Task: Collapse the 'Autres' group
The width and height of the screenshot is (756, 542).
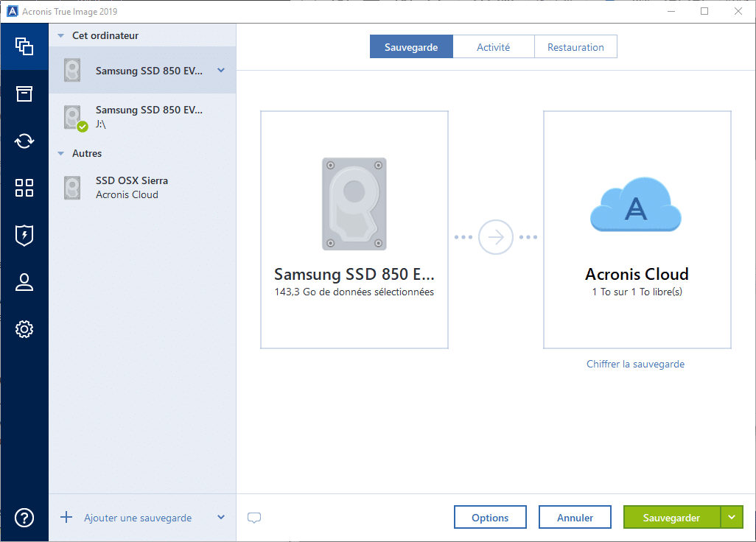Action: [60, 154]
